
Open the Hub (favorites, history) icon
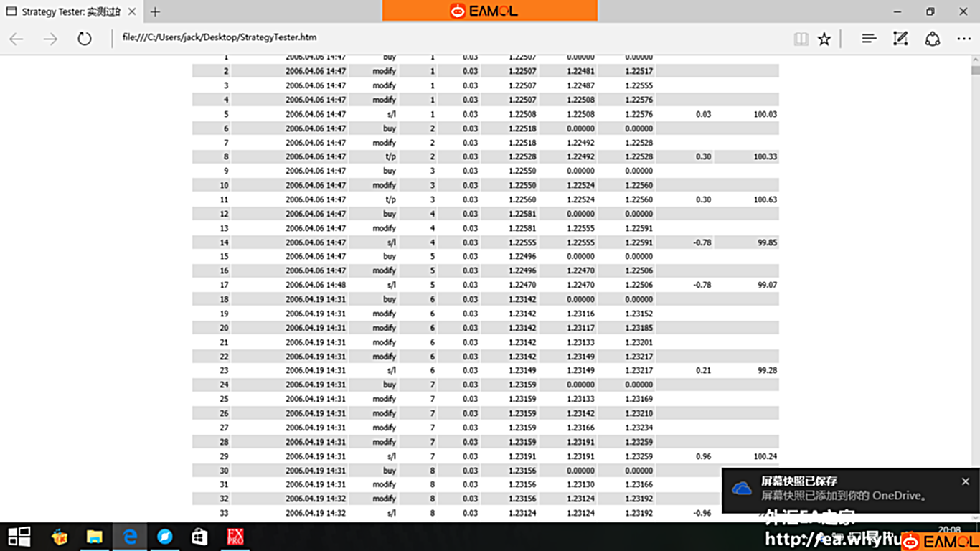869,39
